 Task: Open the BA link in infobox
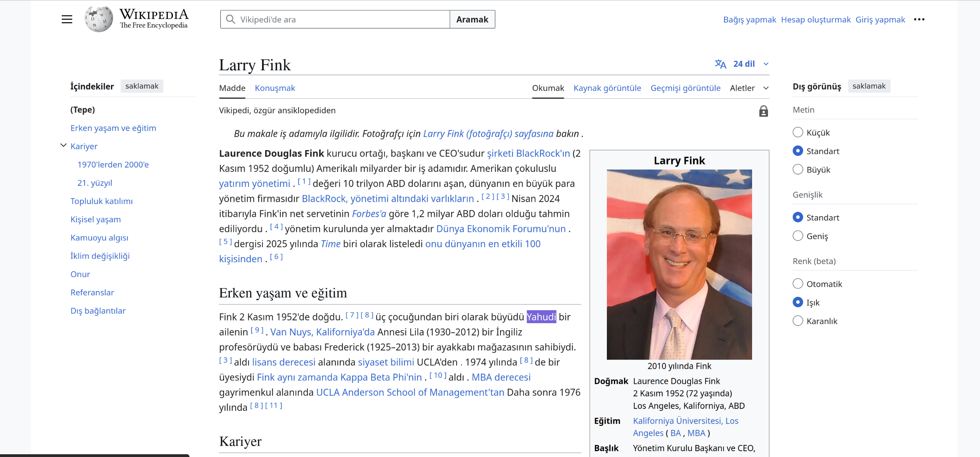point(676,433)
